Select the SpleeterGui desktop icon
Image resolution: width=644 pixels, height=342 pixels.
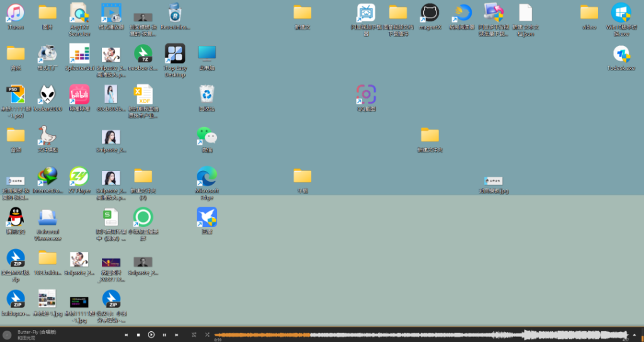79,54
